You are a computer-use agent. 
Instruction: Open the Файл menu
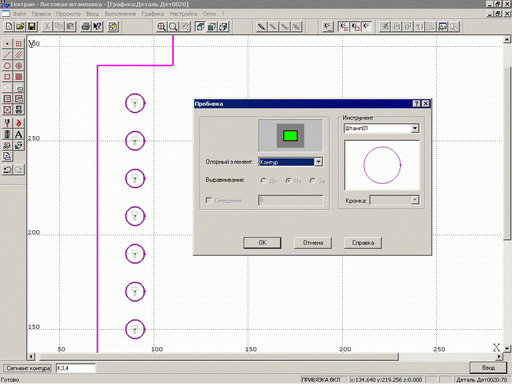(19, 14)
